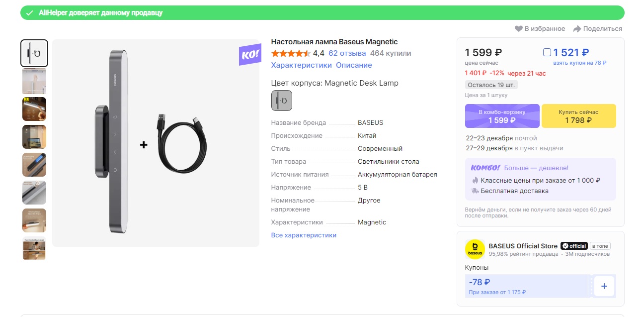Click the heart icon to add to favorites

[x=518, y=29]
